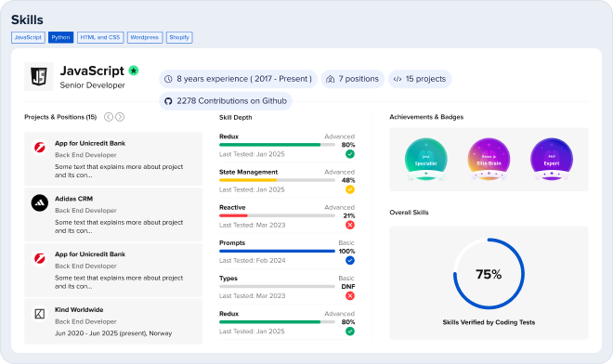The width and height of the screenshot is (613, 364).
Task: Click the green verified star badge
Action: [134, 71]
